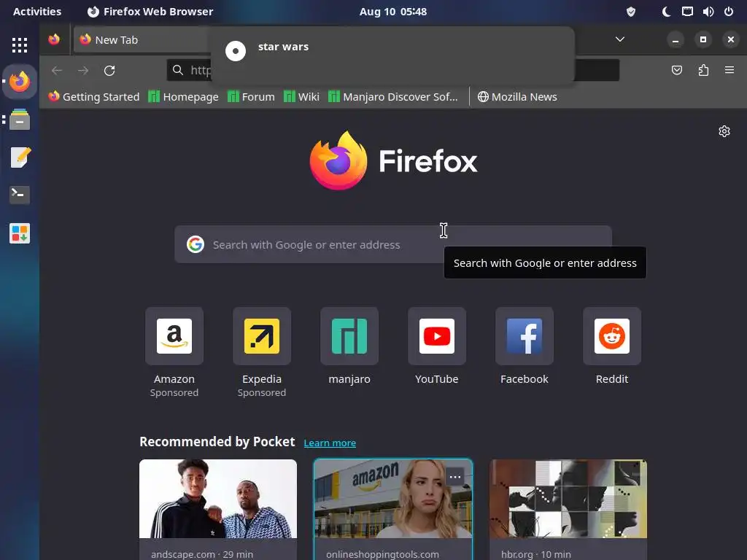Click the screen keyboard tray icon
The image size is (747, 560).
[x=687, y=12]
